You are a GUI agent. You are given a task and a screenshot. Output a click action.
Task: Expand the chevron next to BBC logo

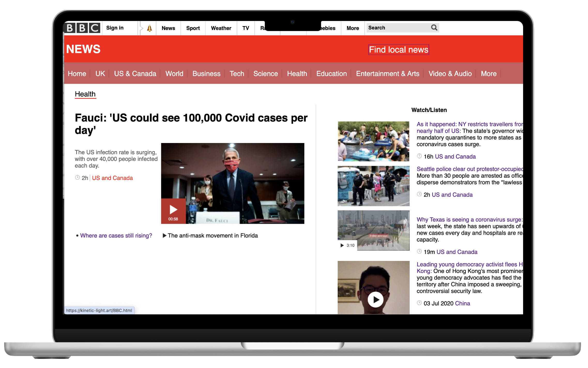[x=142, y=28]
